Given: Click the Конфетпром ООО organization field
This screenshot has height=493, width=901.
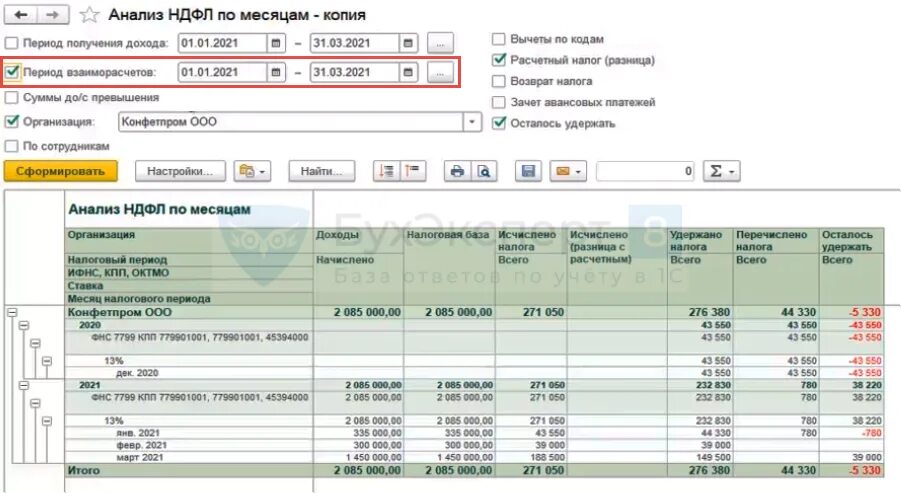Looking at the screenshot, I should click(x=291, y=122).
